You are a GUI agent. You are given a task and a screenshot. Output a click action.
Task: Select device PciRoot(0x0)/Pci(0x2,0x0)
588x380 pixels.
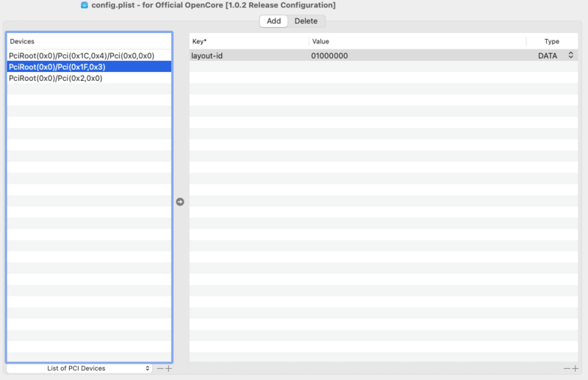pyautogui.click(x=89, y=78)
